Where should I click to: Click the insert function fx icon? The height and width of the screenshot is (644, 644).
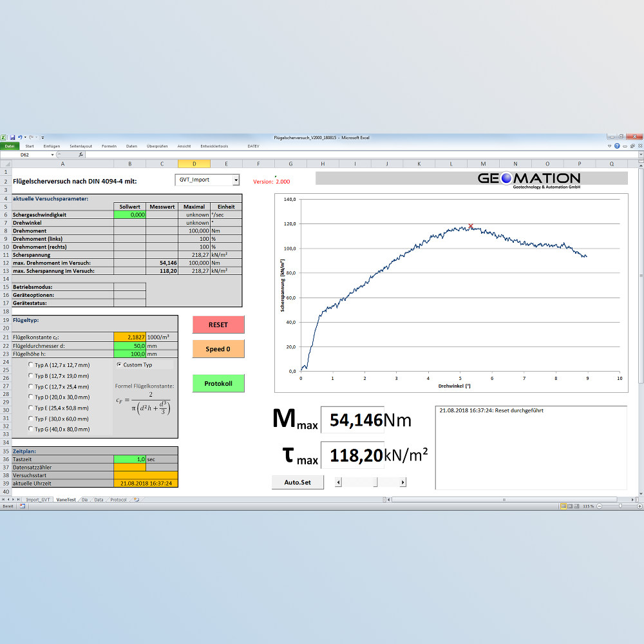pos(80,155)
